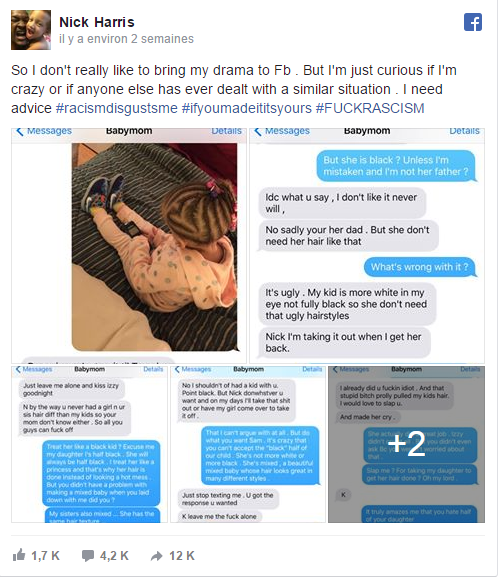
Task: Click the 12 K shares count
Action: [182, 555]
